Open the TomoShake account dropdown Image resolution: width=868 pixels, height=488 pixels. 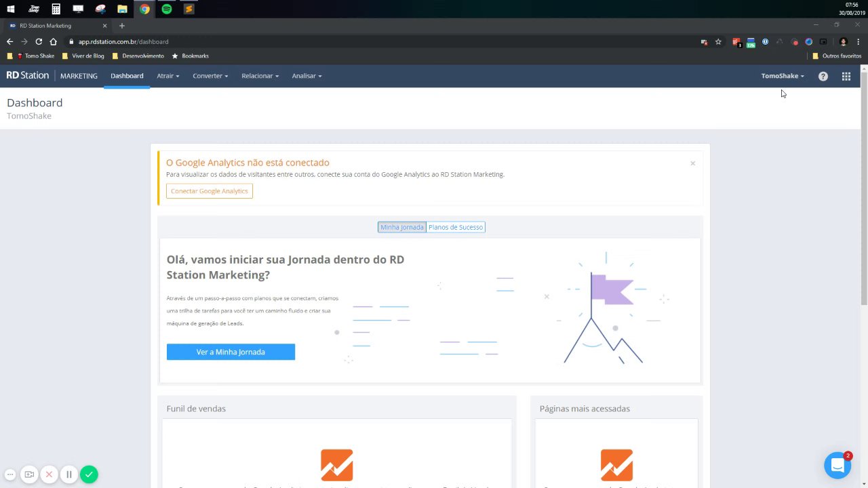(783, 76)
